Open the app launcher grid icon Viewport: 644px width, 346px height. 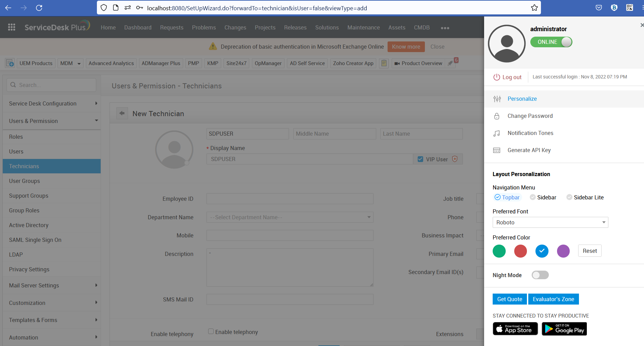click(11, 27)
